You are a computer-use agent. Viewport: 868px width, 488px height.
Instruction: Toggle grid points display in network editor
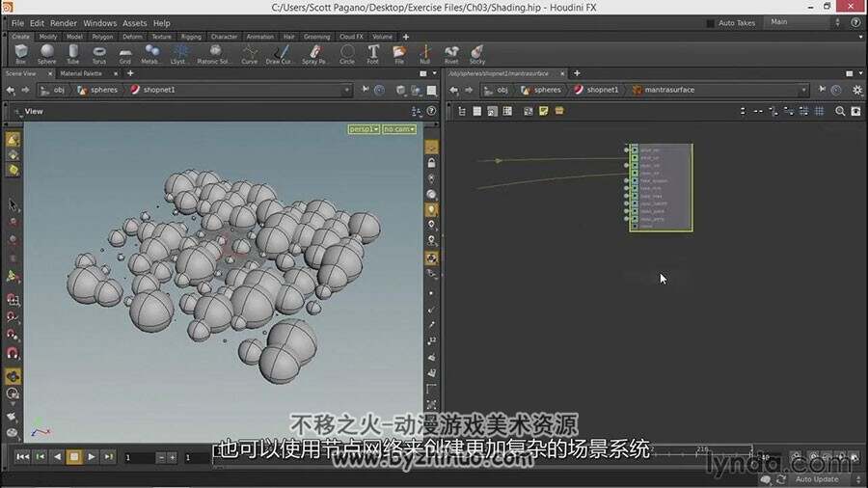[819, 111]
